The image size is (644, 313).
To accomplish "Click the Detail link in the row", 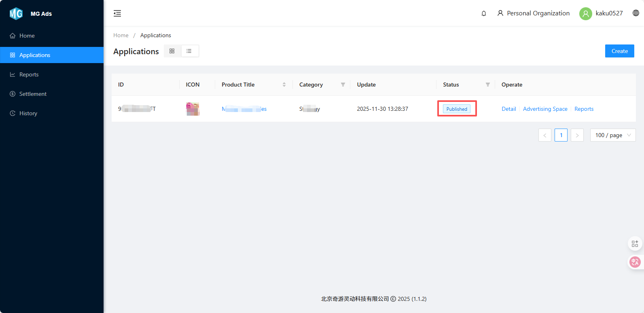I will point(508,109).
